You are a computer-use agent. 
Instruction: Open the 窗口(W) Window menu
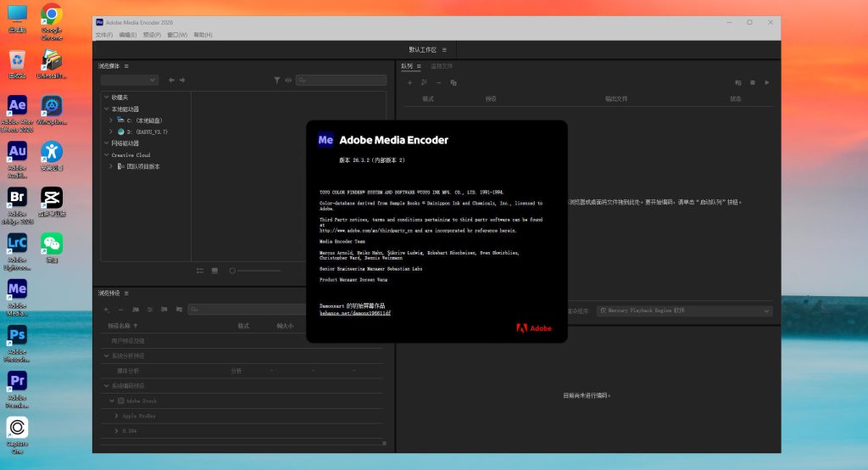coord(177,35)
